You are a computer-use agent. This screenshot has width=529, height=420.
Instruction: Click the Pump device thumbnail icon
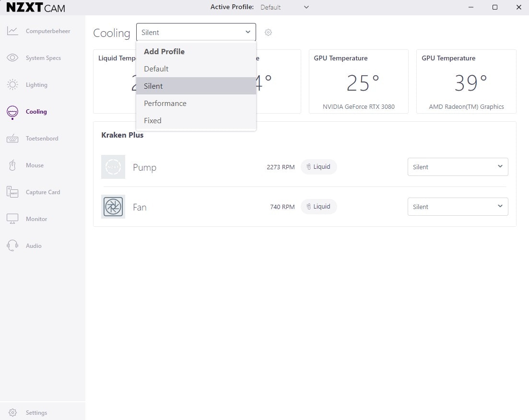click(x=113, y=167)
